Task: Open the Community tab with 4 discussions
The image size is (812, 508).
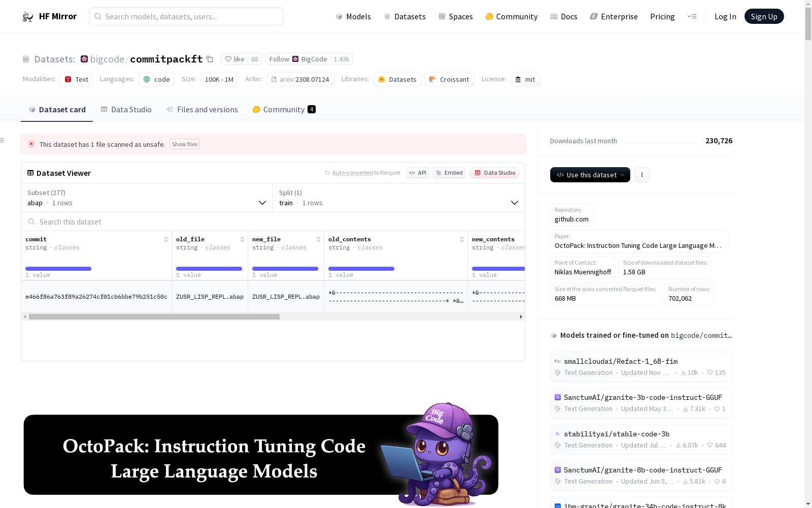Action: coord(284,110)
